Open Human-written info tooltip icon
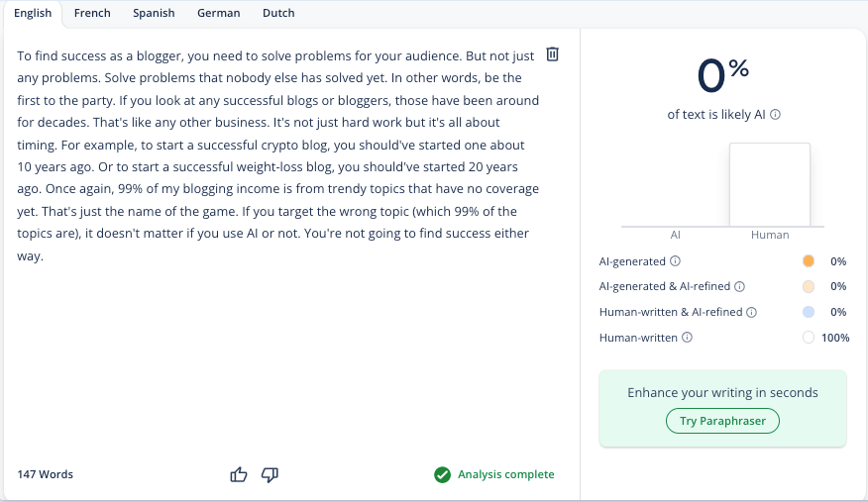The image size is (868, 502). (x=687, y=338)
